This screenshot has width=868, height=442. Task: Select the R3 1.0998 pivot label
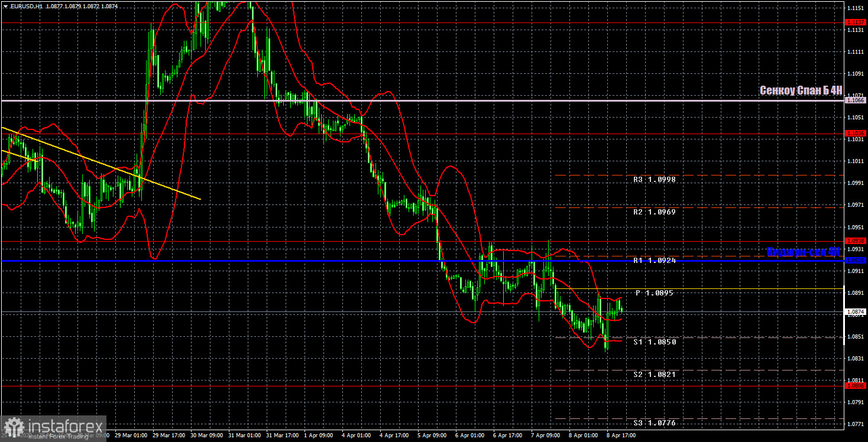pyautogui.click(x=655, y=179)
